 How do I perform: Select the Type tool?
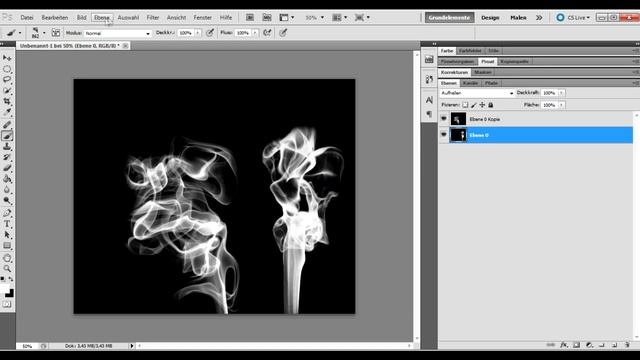7,224
